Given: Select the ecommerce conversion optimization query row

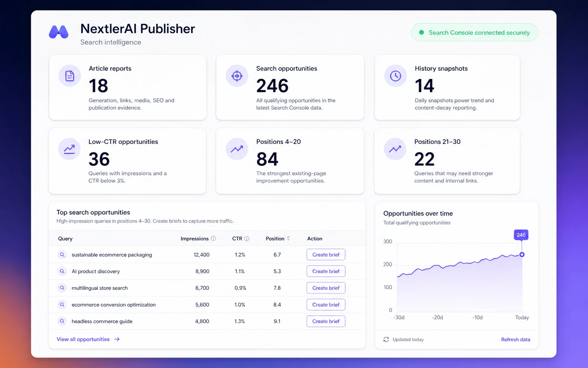Looking at the screenshot, I should (x=207, y=305).
